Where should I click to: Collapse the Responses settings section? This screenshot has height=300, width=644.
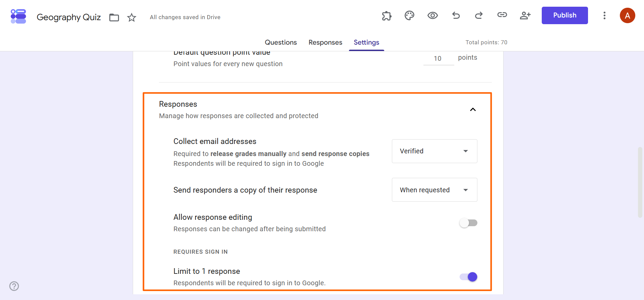pos(473,109)
